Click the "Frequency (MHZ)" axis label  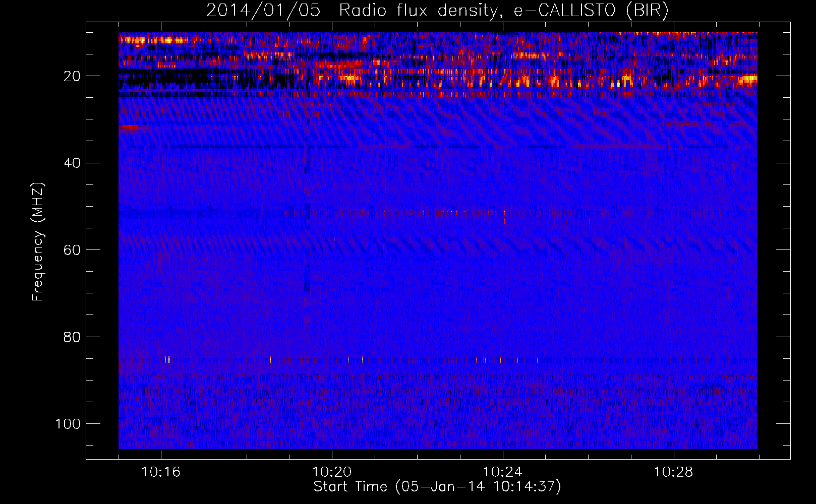click(38, 242)
